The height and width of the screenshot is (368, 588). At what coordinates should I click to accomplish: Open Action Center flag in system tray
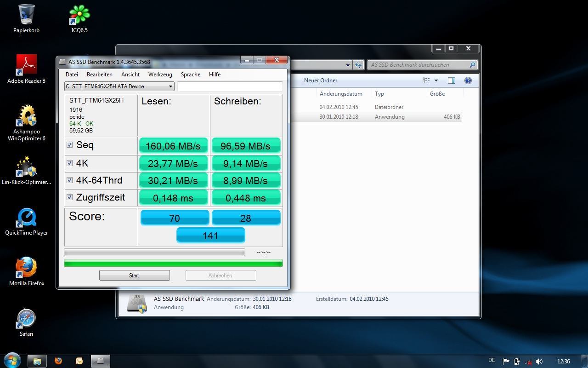tap(506, 362)
